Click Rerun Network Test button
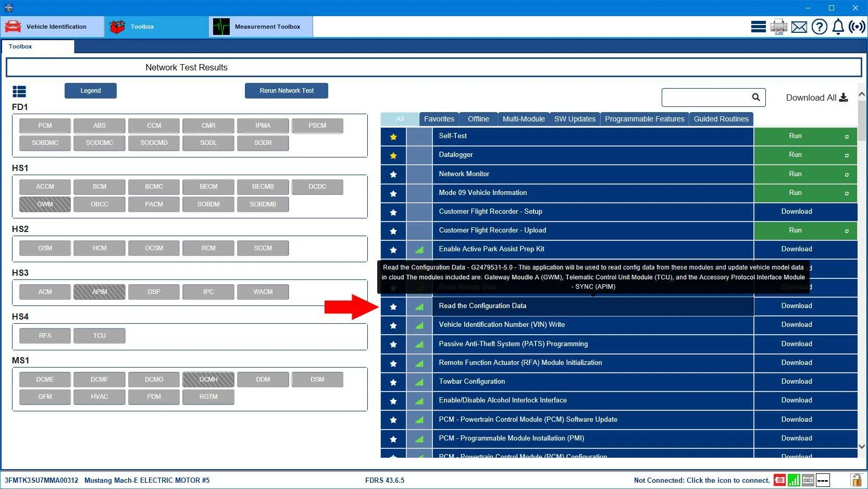This screenshot has height=489, width=868. (287, 91)
